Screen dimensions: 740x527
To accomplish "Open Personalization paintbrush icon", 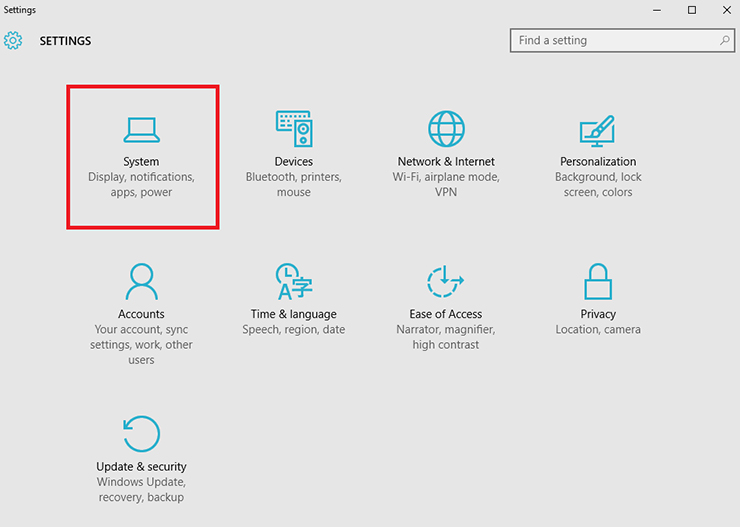I will (x=597, y=131).
